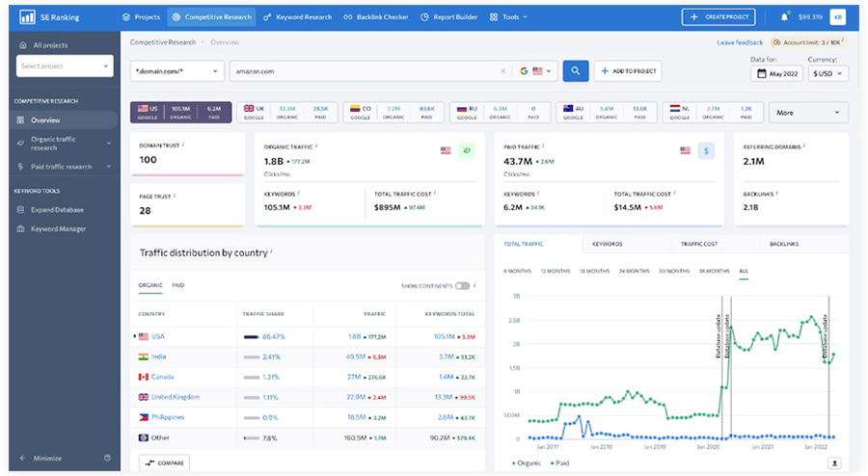Switch to the Backlinks chart tab
The width and height of the screenshot is (868, 476).
point(784,244)
